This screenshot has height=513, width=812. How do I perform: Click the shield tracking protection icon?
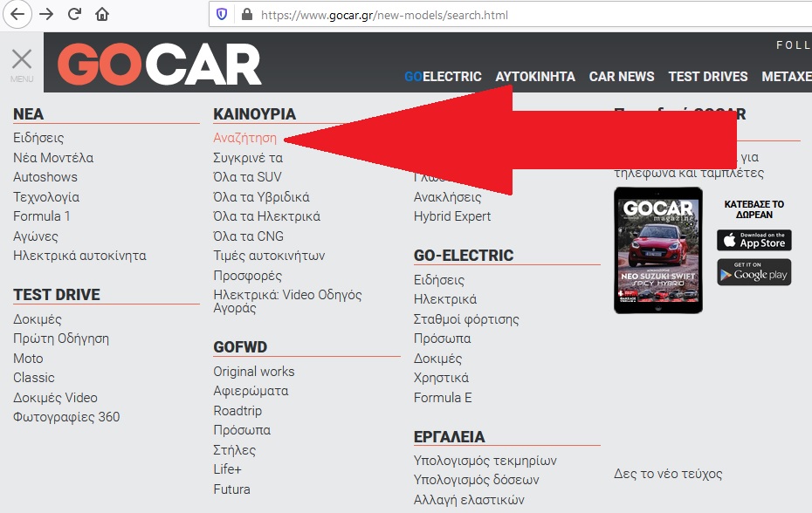pyautogui.click(x=222, y=15)
